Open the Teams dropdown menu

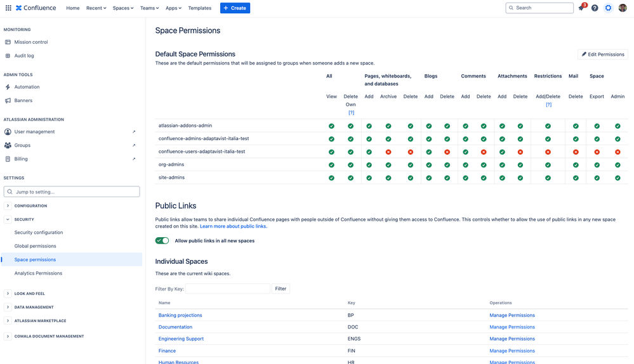(149, 8)
